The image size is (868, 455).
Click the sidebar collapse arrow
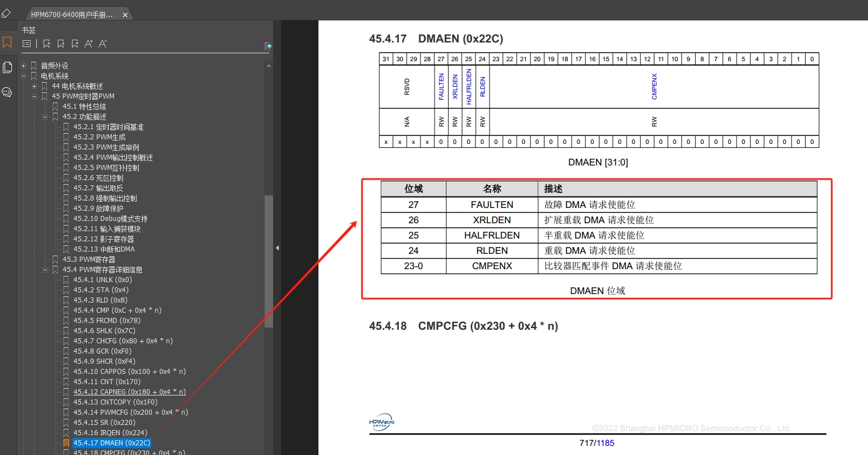277,248
